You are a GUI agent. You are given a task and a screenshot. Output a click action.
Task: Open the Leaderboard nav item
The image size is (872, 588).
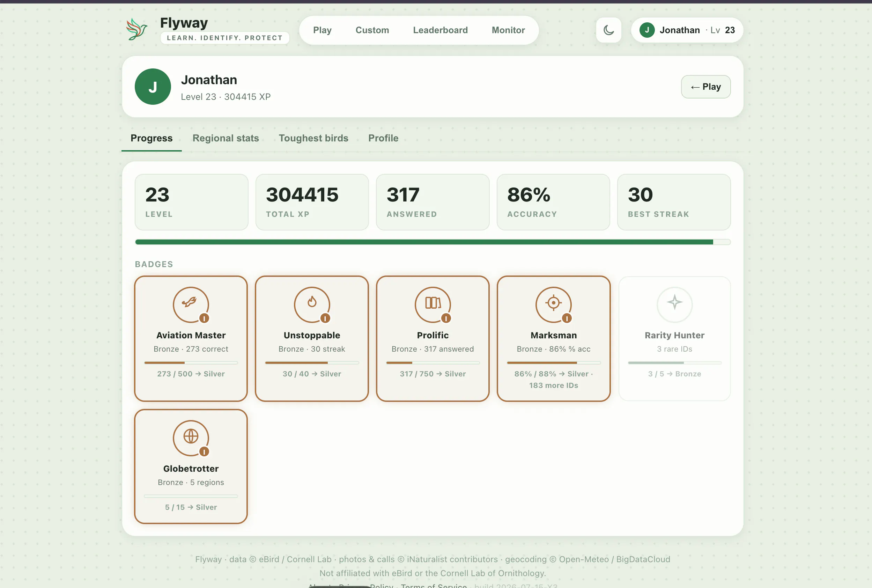tap(440, 30)
